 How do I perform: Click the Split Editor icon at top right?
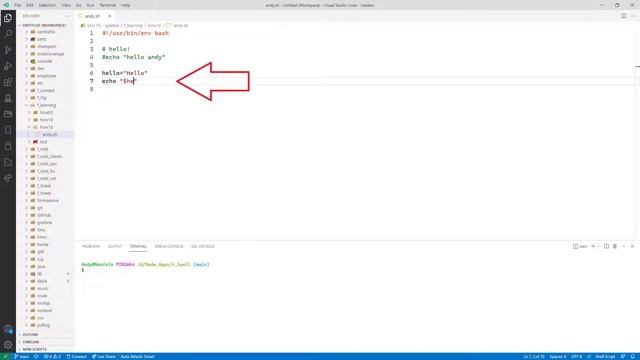coord(624,16)
